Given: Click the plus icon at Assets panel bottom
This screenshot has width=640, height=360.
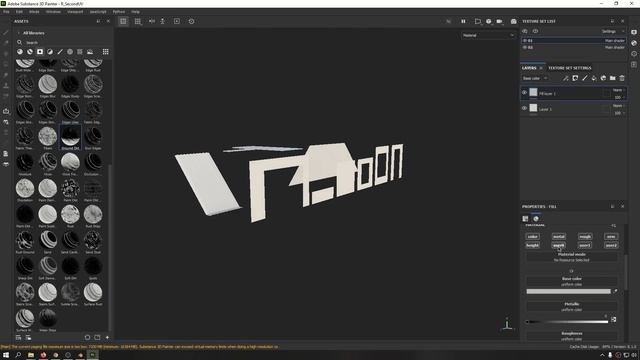Looking at the screenshot, I should click(107, 338).
